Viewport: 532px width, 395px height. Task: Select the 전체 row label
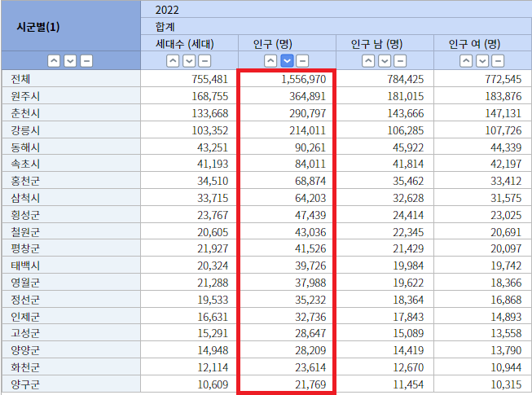coord(71,79)
